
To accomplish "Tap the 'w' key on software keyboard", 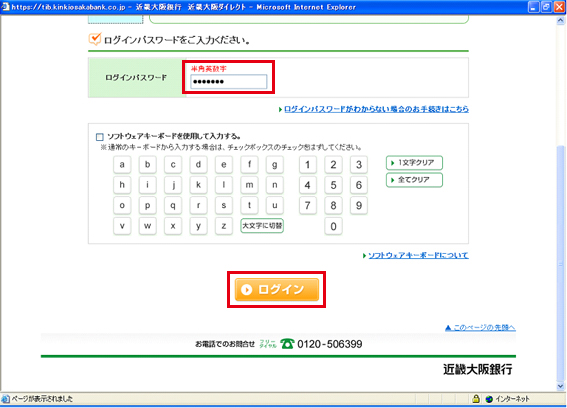I will pyautogui.click(x=148, y=226).
